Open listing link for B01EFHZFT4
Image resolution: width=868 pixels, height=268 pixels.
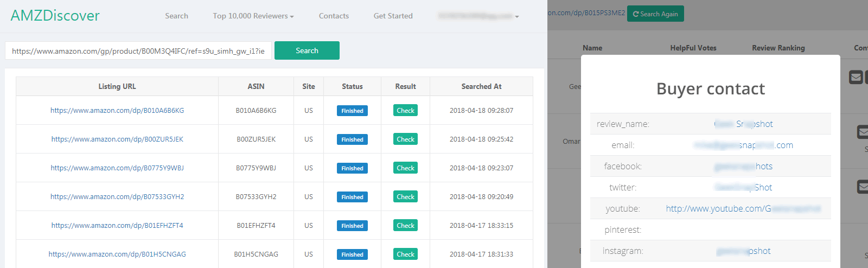(117, 225)
